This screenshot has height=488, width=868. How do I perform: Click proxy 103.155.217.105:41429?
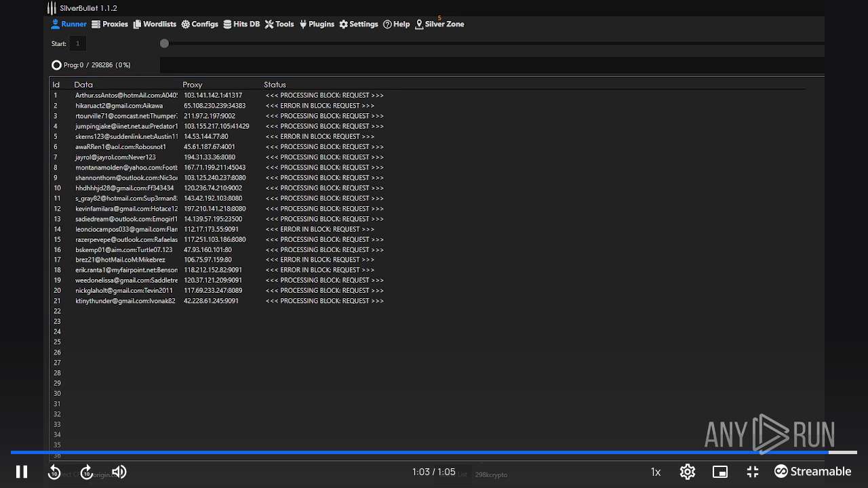coord(216,126)
